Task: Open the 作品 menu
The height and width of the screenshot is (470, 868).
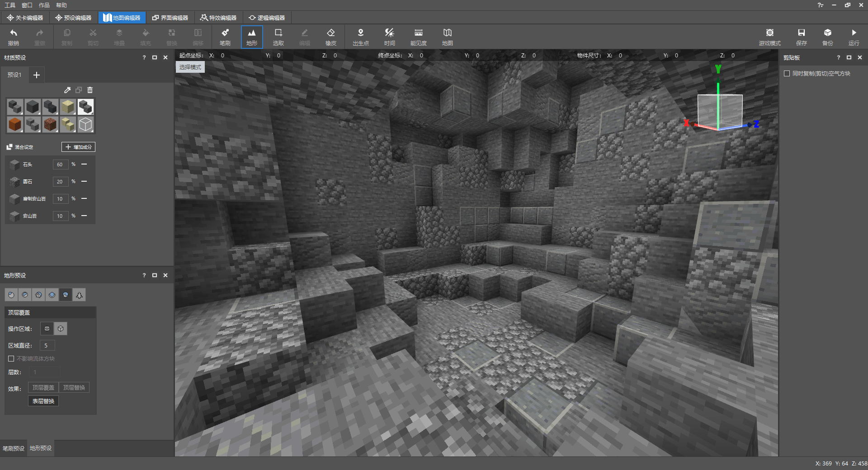Action: [x=44, y=5]
